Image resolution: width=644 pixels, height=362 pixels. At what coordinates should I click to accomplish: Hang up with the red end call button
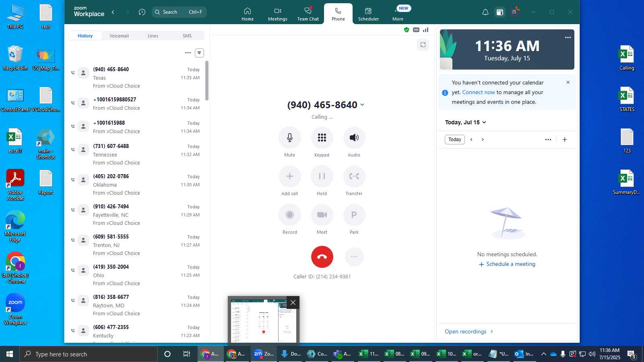(322, 257)
